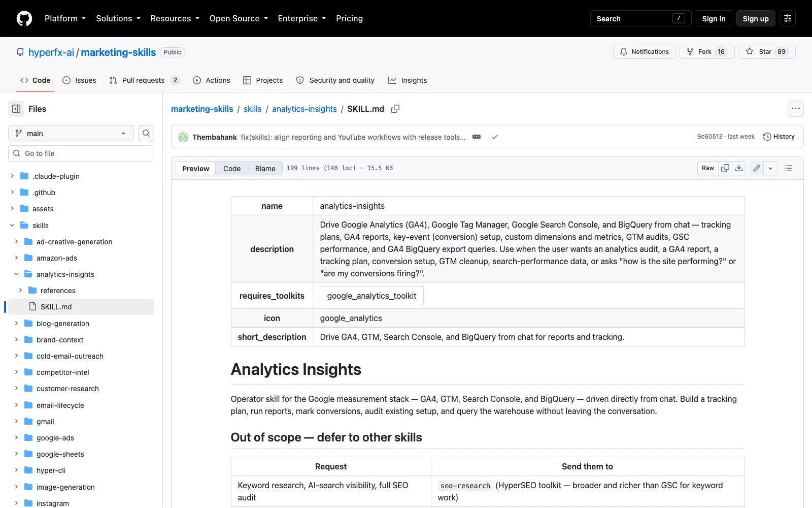The image size is (812, 508).
Task: Click Sign in
Action: pyautogui.click(x=714, y=18)
